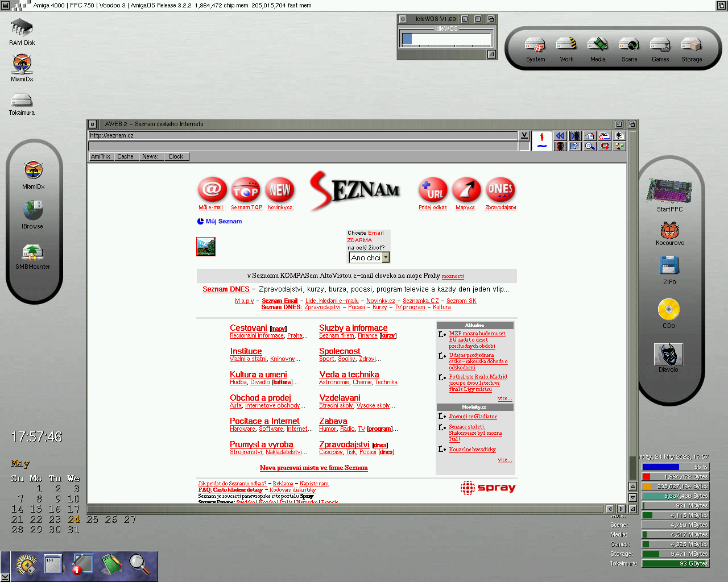728x582 pixels.
Task: Click the red loop Reload icon
Action: pyautogui.click(x=605, y=146)
